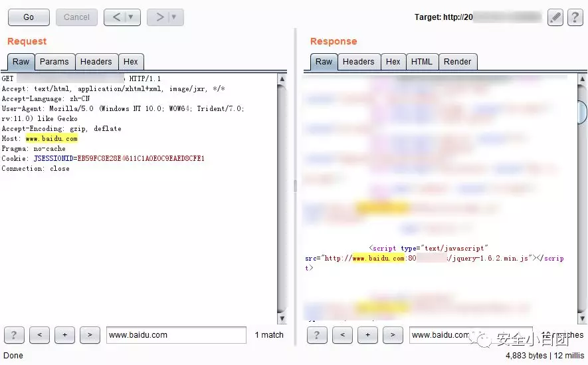Open the help question mark icon top right
The height and width of the screenshot is (365, 588).
575,17
